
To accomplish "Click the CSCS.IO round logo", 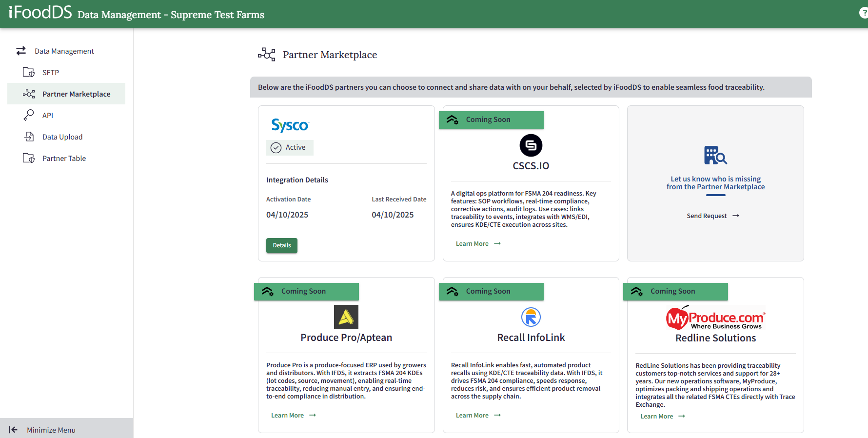I will [x=531, y=145].
